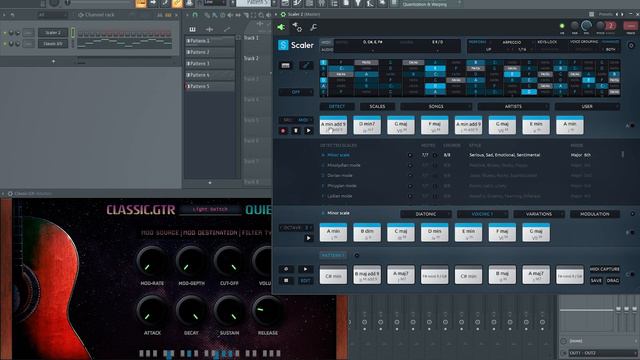Viewport: 640px width, 360px height.
Task: Click the orange pattern mode toolbar icon
Action: click(141, 3)
